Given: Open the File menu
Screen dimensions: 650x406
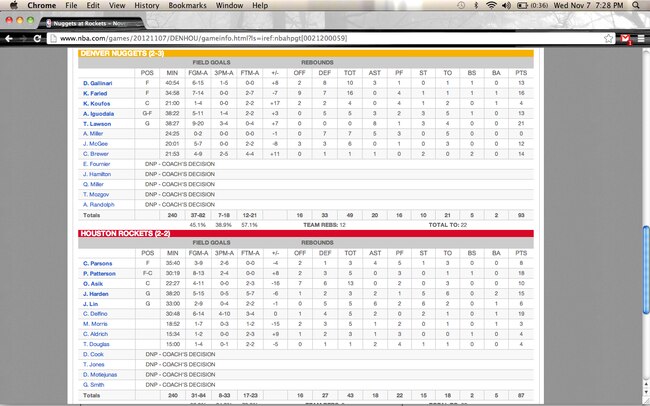Looking at the screenshot, I should pyautogui.click(x=71, y=5).
